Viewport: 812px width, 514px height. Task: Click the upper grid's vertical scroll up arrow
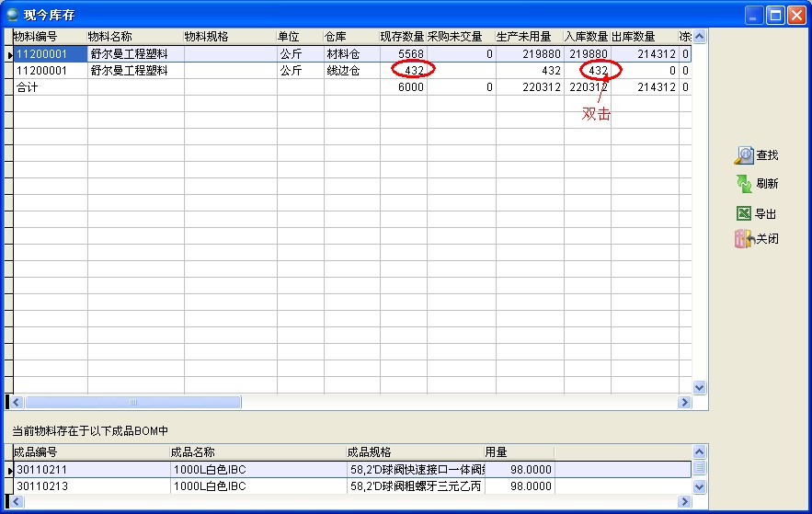[699, 37]
